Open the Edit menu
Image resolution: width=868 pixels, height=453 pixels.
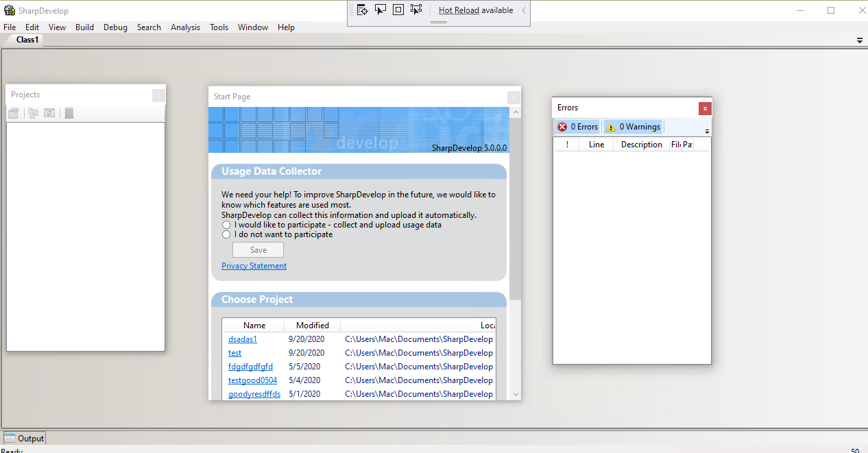(32, 27)
